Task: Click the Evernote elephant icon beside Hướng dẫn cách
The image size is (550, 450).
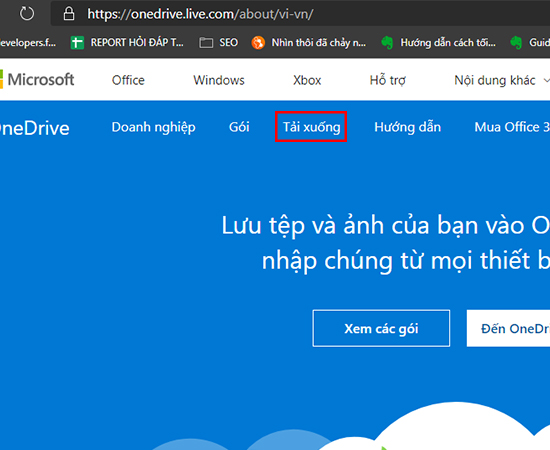Action: coord(387,43)
